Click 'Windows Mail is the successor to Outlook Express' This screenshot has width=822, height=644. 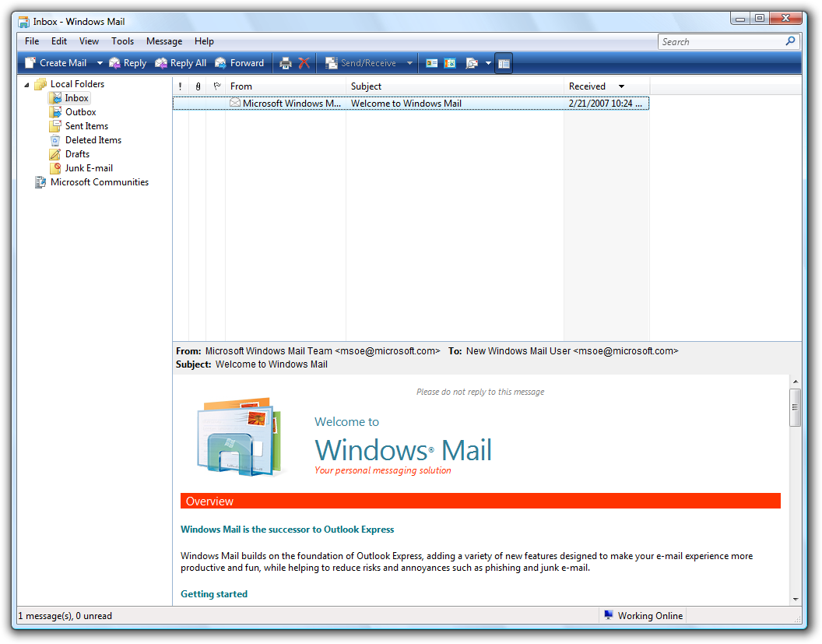click(287, 530)
